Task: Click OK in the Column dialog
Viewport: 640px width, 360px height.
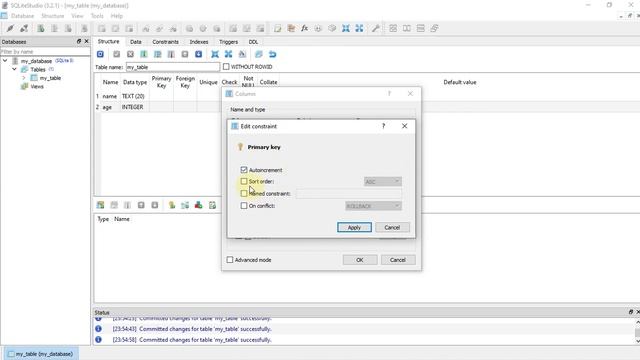Action: [x=360, y=260]
